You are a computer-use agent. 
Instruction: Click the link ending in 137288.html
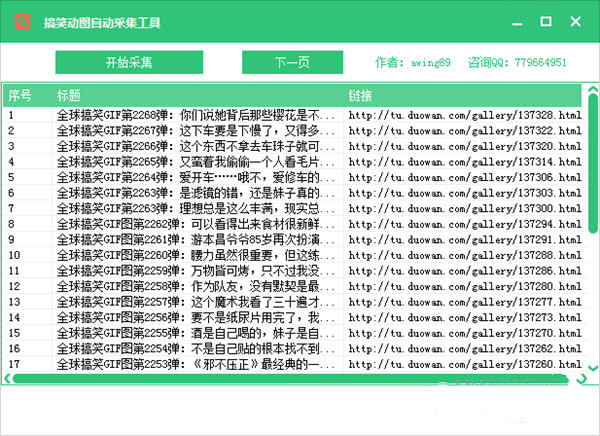pos(465,255)
